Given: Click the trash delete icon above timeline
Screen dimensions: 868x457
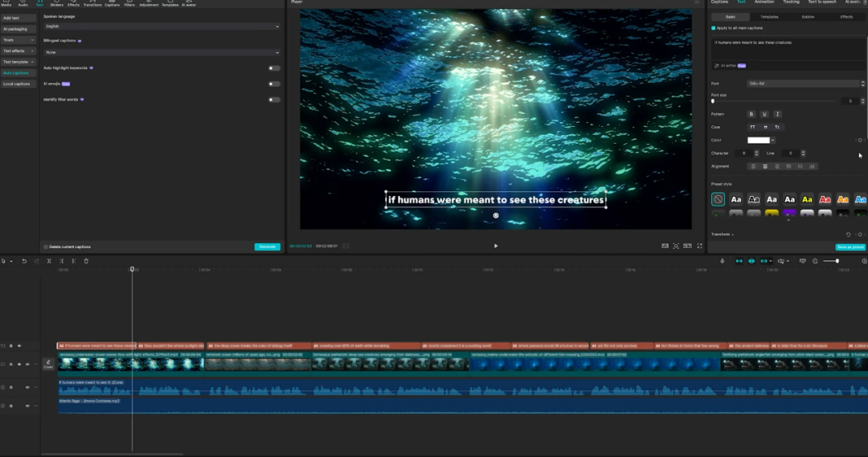Looking at the screenshot, I should 86,261.
